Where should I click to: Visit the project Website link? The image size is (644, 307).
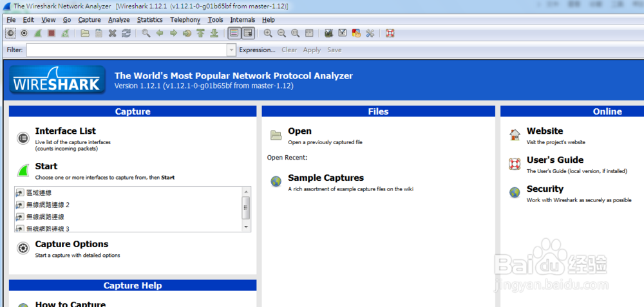(545, 131)
